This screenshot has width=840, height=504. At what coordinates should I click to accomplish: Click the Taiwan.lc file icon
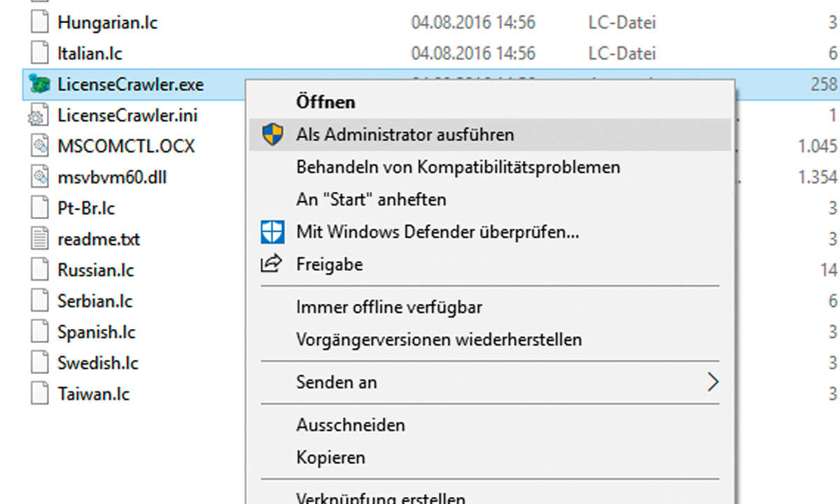38,393
